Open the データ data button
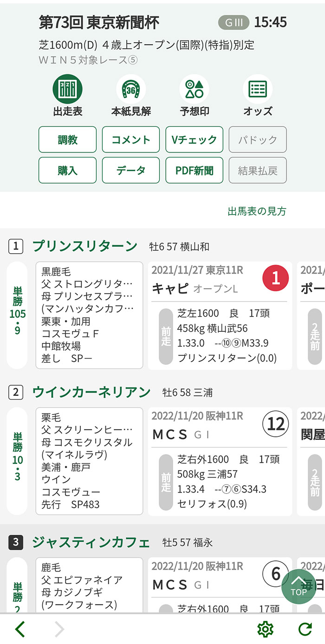This screenshot has height=644, width=325. coord(131,171)
